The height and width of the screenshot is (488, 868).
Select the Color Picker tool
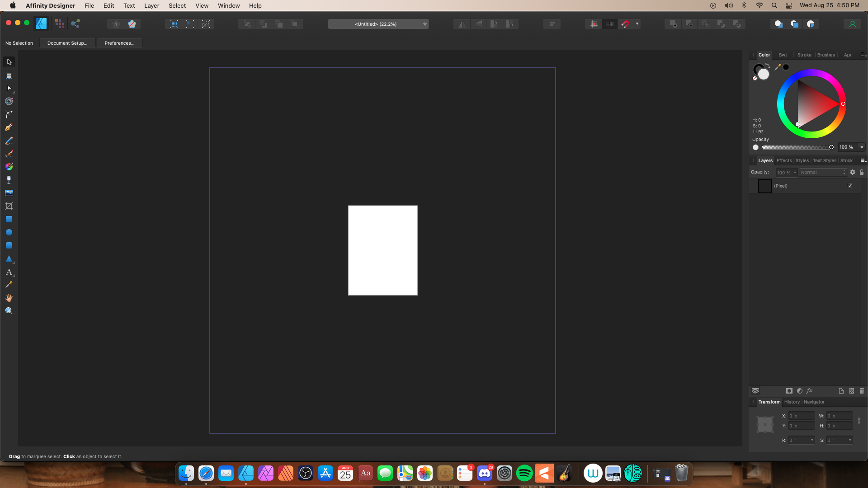pyautogui.click(x=9, y=285)
